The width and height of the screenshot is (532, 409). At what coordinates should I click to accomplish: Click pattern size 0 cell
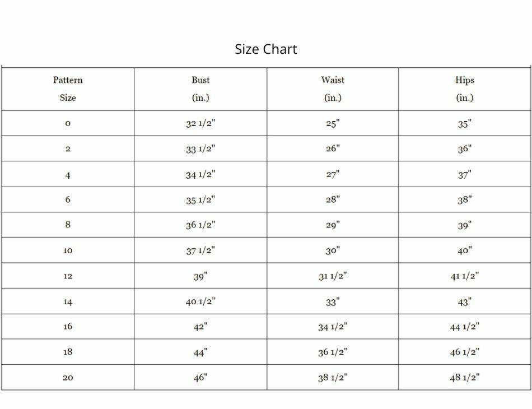[68, 123]
